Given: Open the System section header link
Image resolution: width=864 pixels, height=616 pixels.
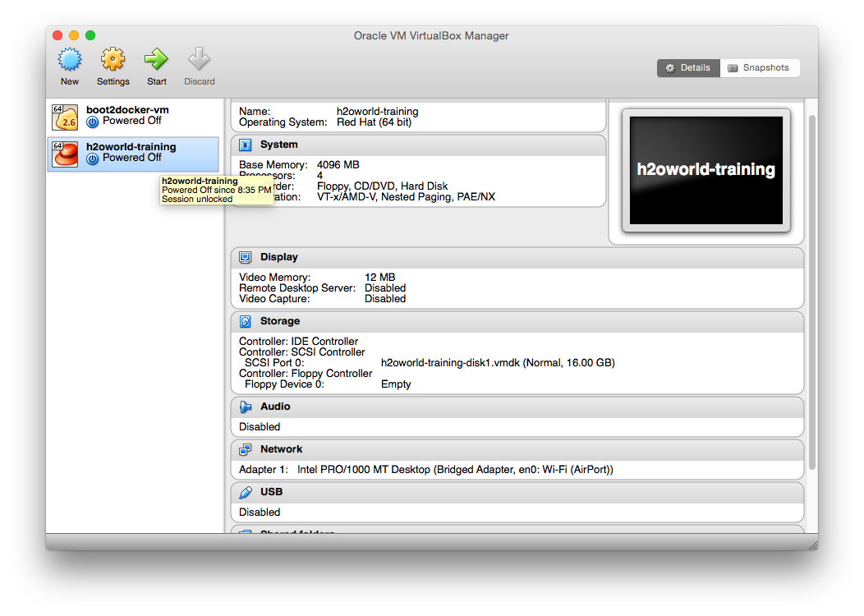Looking at the screenshot, I should (278, 145).
